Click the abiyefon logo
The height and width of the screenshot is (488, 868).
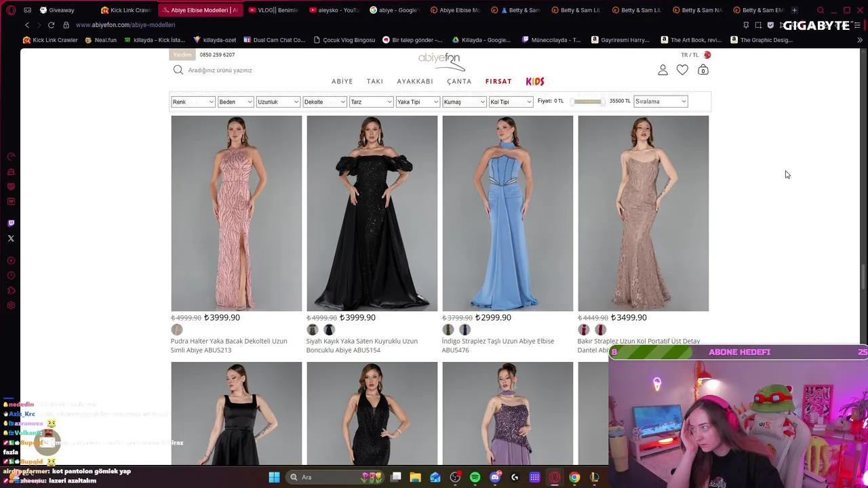point(440,61)
